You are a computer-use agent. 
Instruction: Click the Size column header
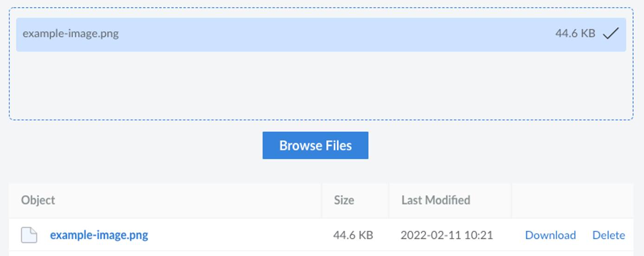[x=344, y=200]
